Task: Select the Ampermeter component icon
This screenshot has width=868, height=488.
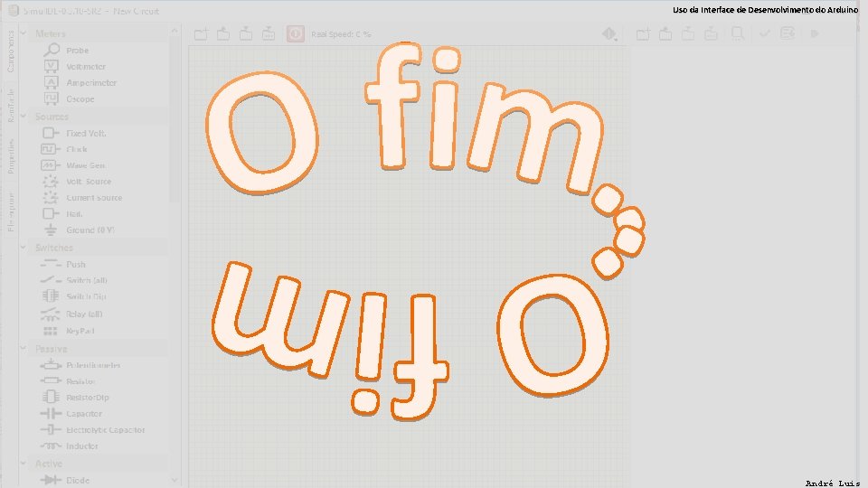Action: coord(51,82)
